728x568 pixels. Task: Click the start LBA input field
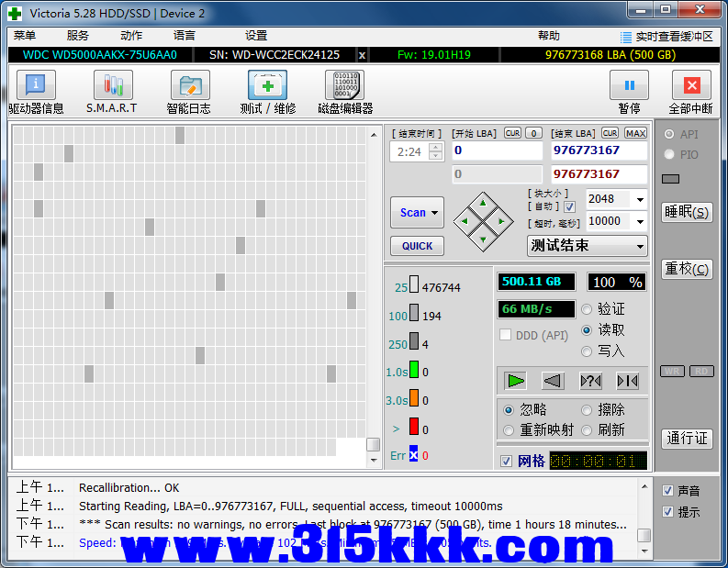[x=496, y=150]
